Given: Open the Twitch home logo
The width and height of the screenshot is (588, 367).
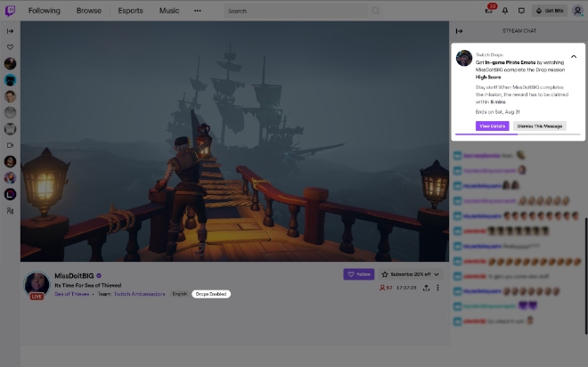Looking at the screenshot, I should [10, 11].
